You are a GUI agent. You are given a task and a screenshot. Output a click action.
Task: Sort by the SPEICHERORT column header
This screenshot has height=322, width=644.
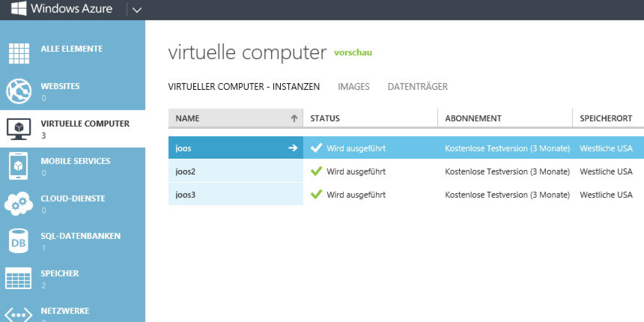608,118
